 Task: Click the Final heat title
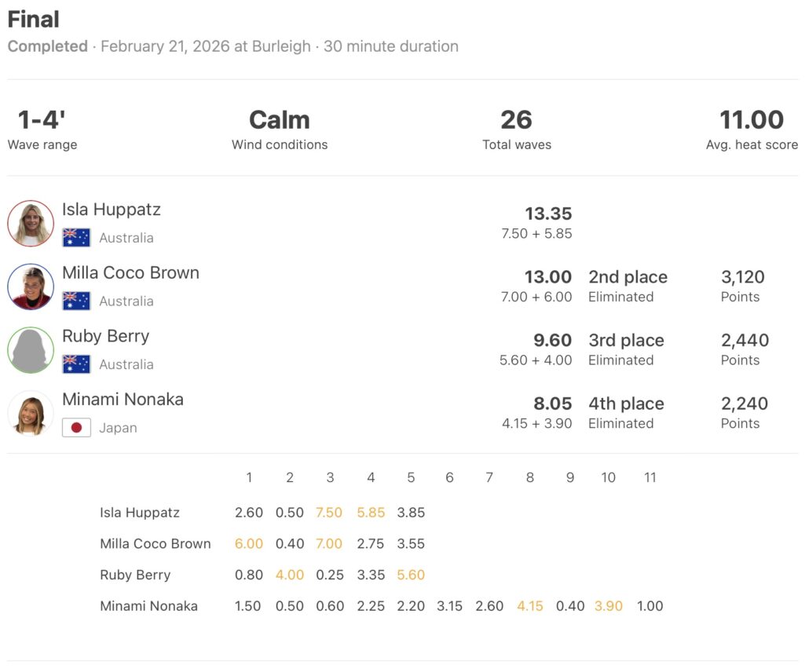[x=33, y=20]
